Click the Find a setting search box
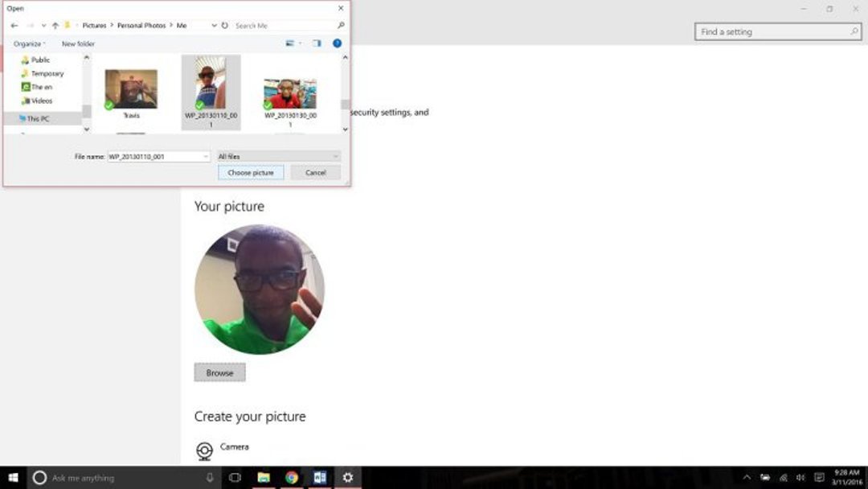 pos(778,31)
